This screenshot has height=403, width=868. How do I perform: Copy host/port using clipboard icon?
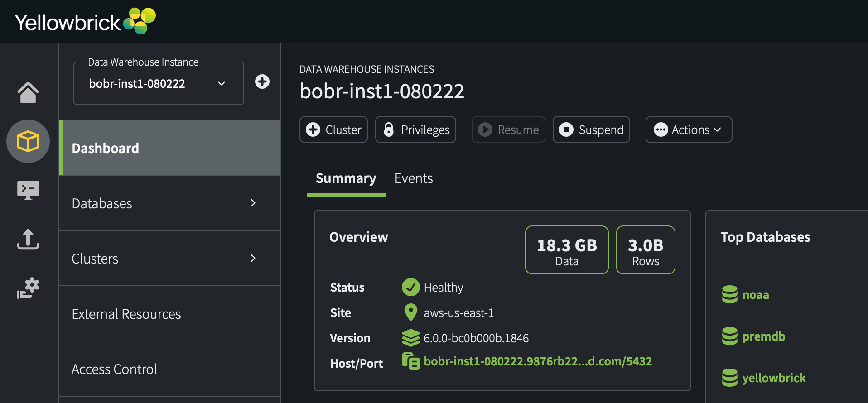coord(410,361)
